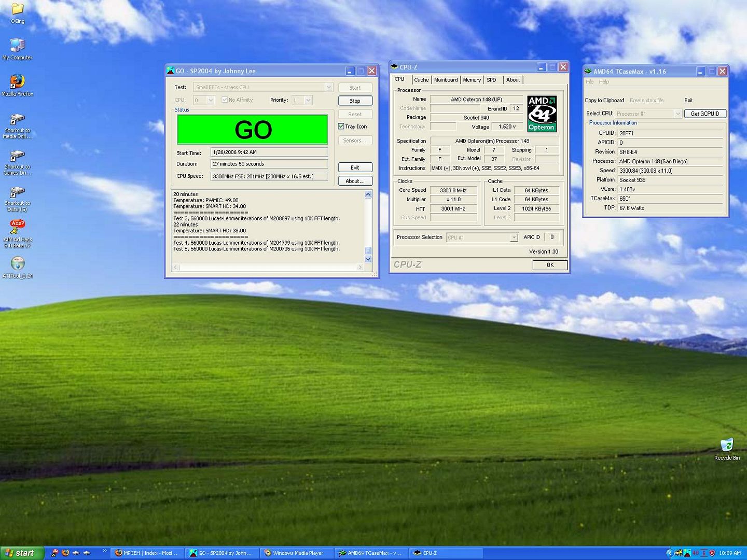Image resolution: width=747 pixels, height=560 pixels.
Task: Open the My Computer desktop icon
Action: (x=17, y=49)
